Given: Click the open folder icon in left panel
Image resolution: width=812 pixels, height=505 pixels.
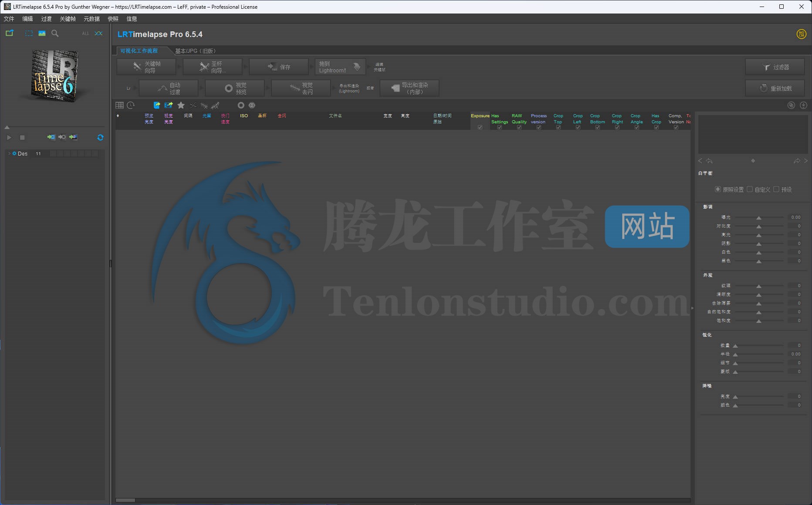Looking at the screenshot, I should tap(10, 33).
